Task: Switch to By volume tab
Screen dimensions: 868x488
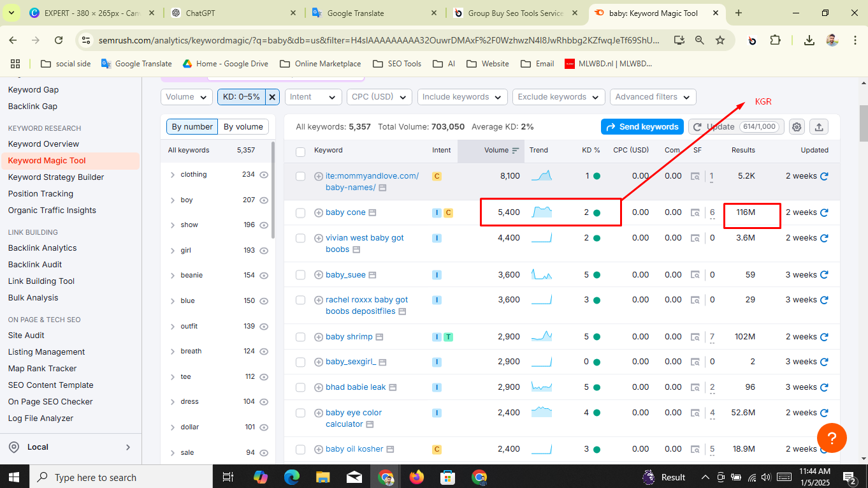Action: (243, 127)
